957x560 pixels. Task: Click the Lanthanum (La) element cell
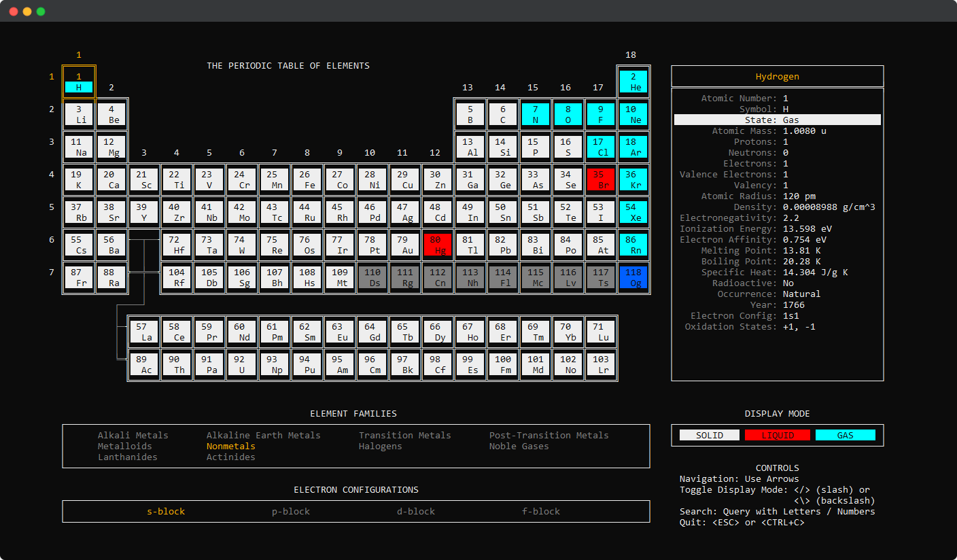coord(144,332)
